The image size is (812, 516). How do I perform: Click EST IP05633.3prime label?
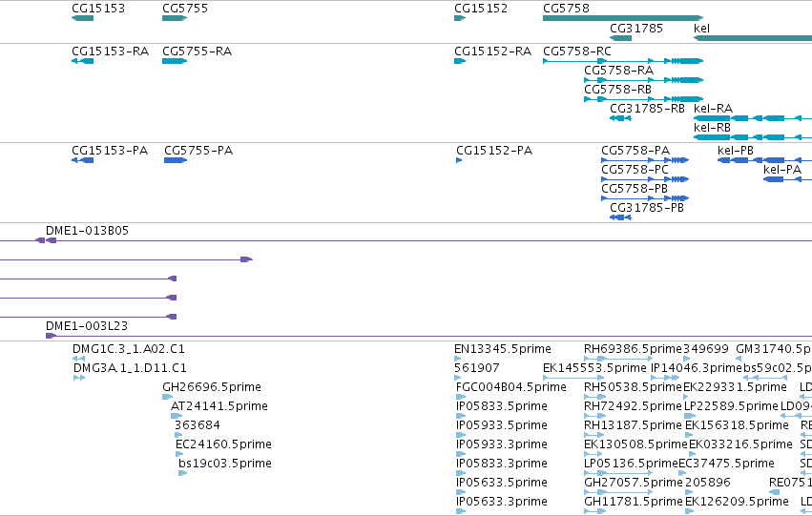[x=502, y=502]
